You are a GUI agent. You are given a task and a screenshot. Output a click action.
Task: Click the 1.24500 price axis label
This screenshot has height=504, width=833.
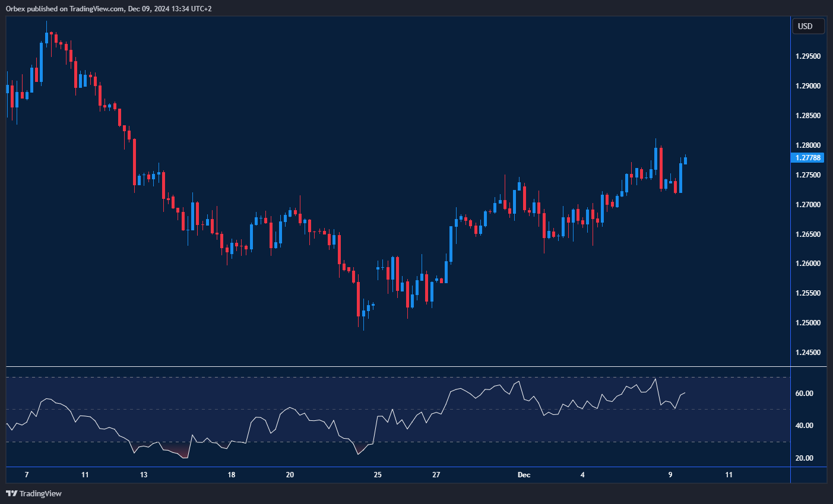(x=807, y=353)
